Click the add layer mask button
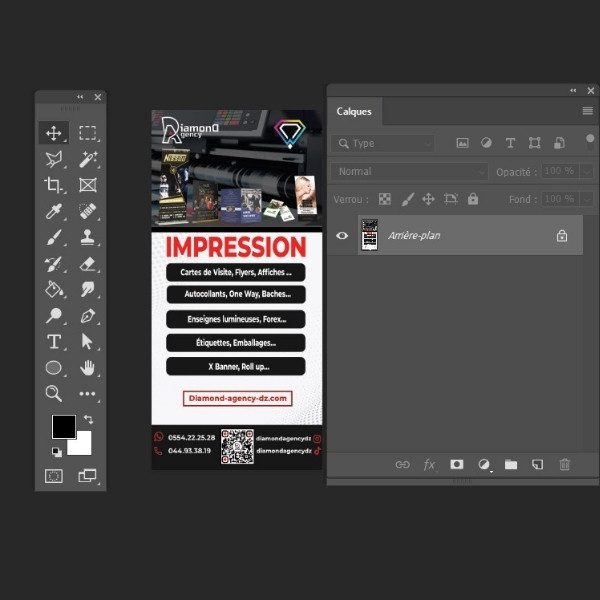The height and width of the screenshot is (600, 600). pyautogui.click(x=457, y=465)
